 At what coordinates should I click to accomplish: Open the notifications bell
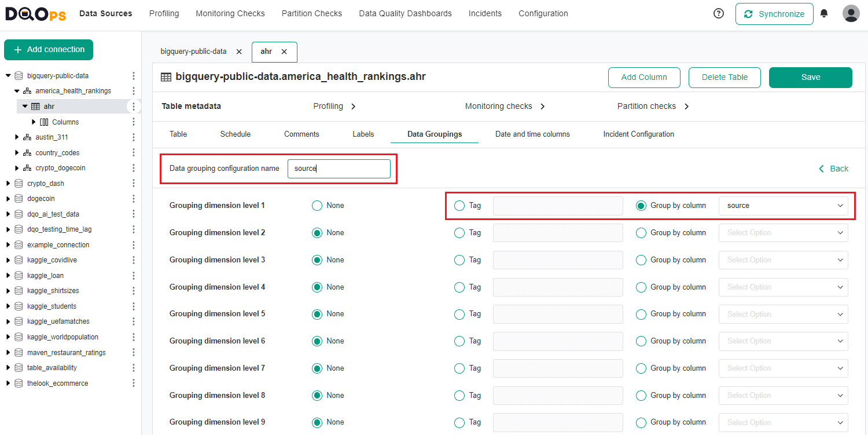(x=824, y=13)
